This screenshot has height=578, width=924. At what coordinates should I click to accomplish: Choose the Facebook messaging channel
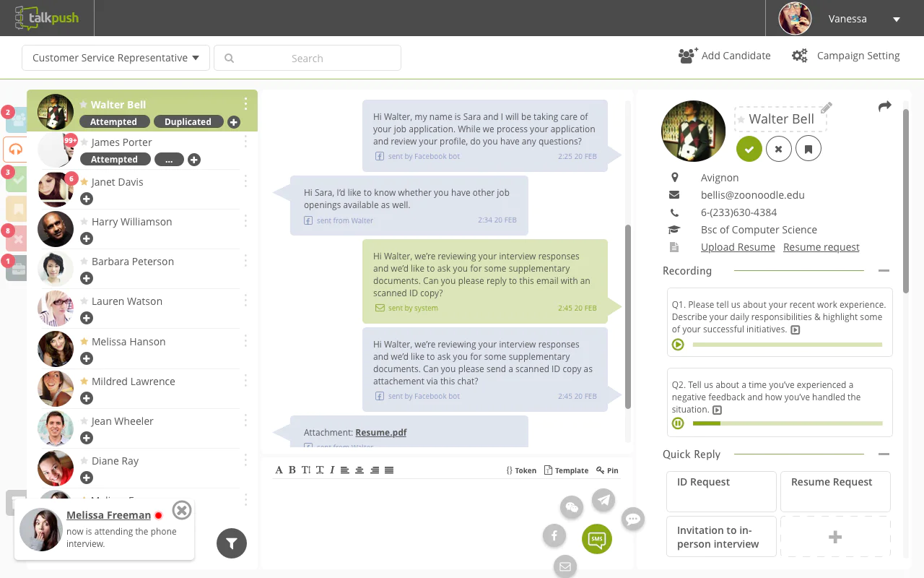[x=554, y=535]
